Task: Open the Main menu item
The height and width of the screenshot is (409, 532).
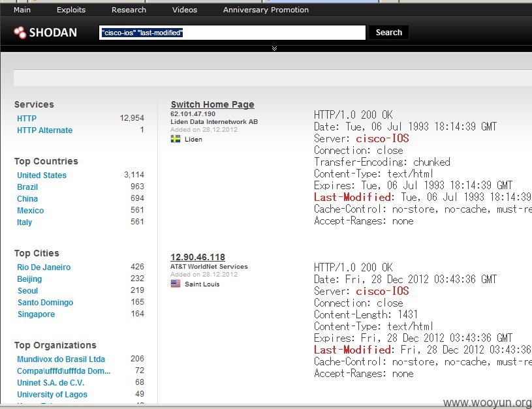Action: 22,10
